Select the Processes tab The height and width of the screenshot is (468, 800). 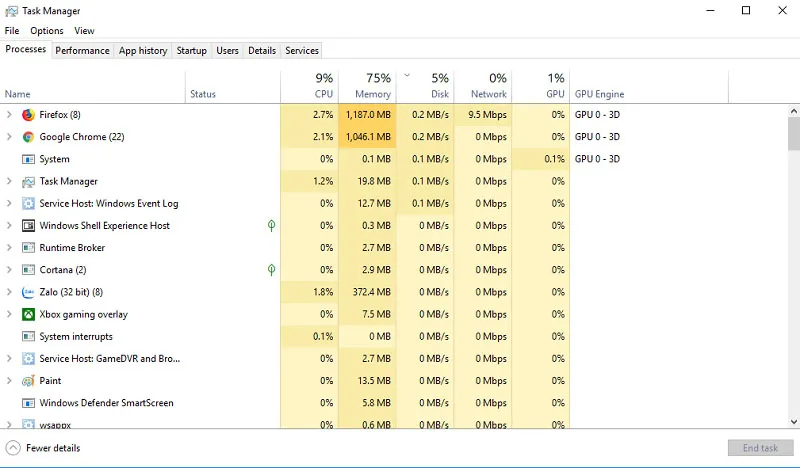coord(26,50)
